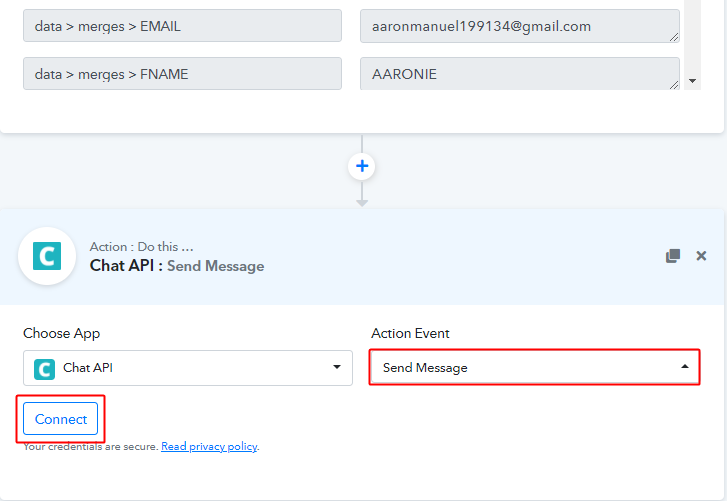The width and height of the screenshot is (727, 501).
Task: Click the 'Action : Do this ...' label
Action: tap(141, 247)
